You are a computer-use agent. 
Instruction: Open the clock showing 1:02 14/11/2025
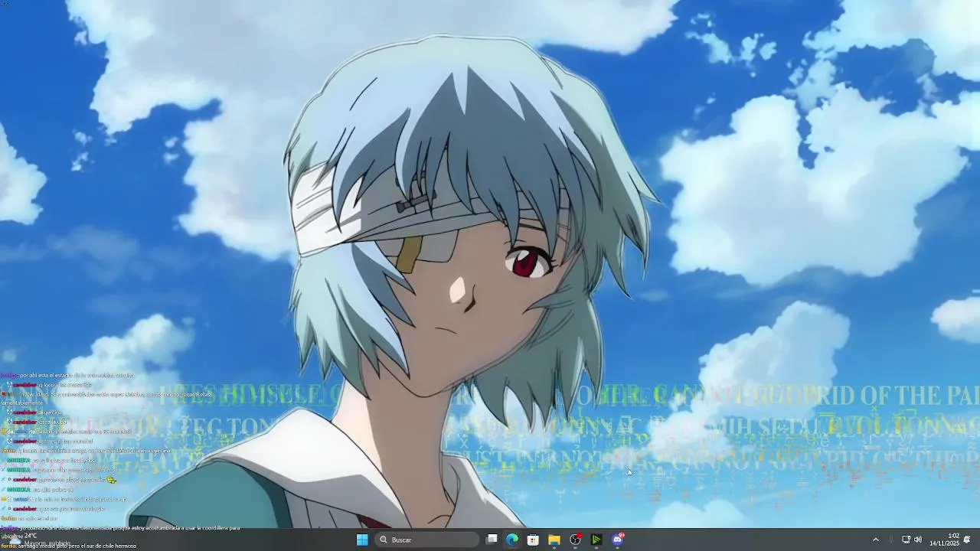943,540
